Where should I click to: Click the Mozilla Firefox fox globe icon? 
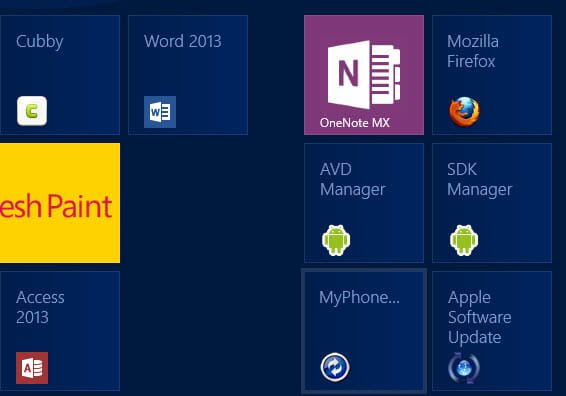tap(464, 111)
